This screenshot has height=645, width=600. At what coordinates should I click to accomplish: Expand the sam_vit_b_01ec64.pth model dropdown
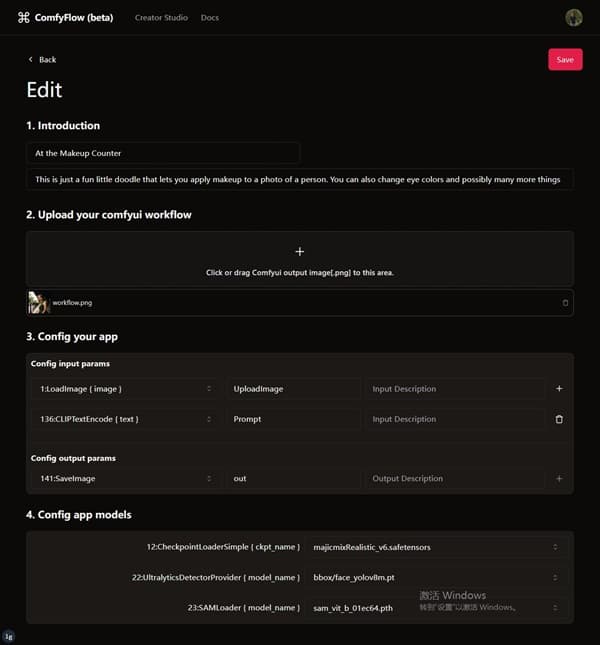pos(437,608)
